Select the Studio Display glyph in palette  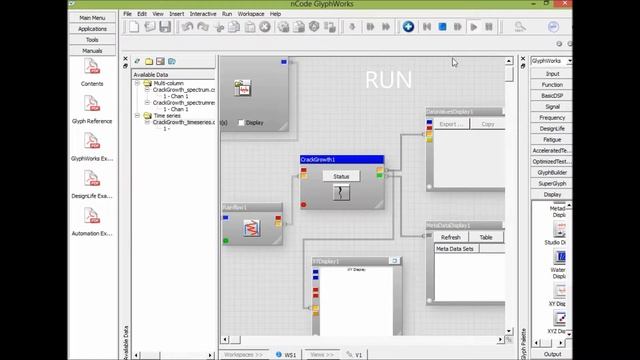point(560,230)
